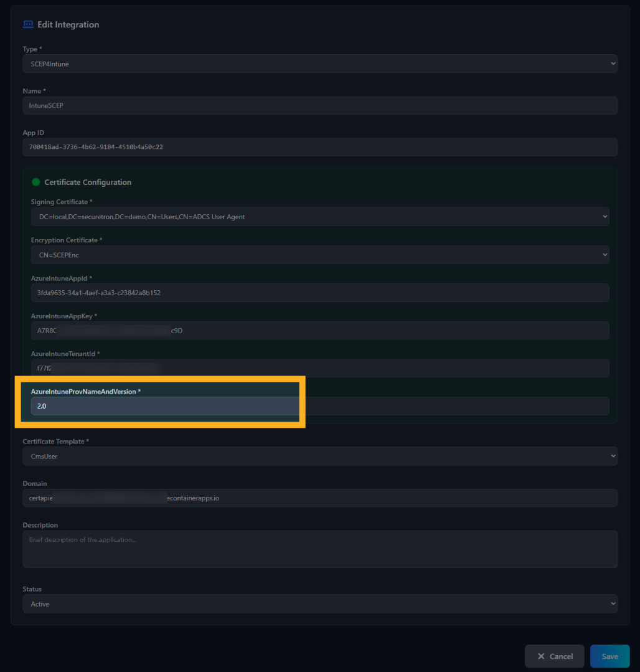Click the App ID field
The image size is (640, 672).
coord(320,146)
